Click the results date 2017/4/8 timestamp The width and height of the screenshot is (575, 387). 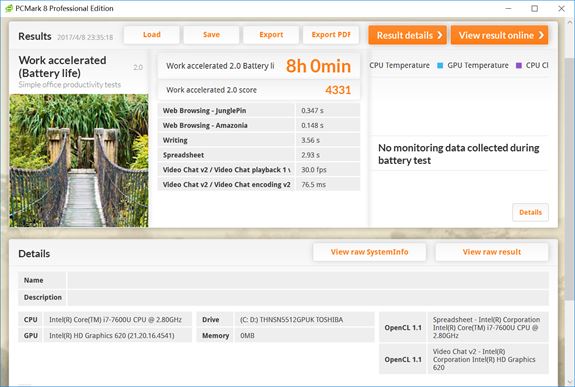click(85, 37)
